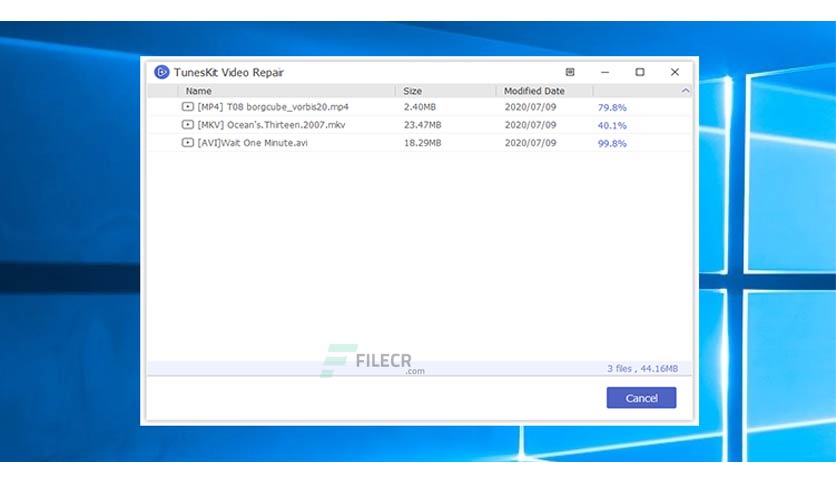Viewport: 836px width, 484px height.
Task: Maximize the TunesKit Video Repair window
Action: point(640,72)
